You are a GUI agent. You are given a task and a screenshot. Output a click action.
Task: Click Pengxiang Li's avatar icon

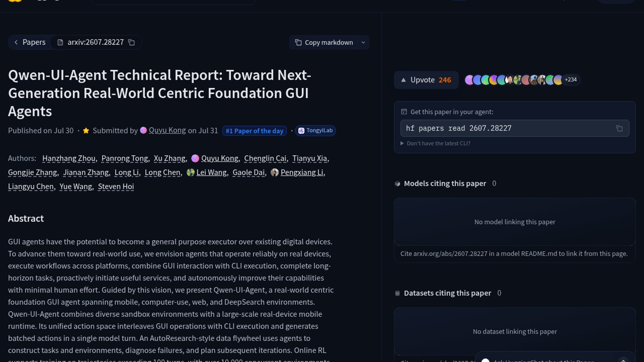click(275, 172)
